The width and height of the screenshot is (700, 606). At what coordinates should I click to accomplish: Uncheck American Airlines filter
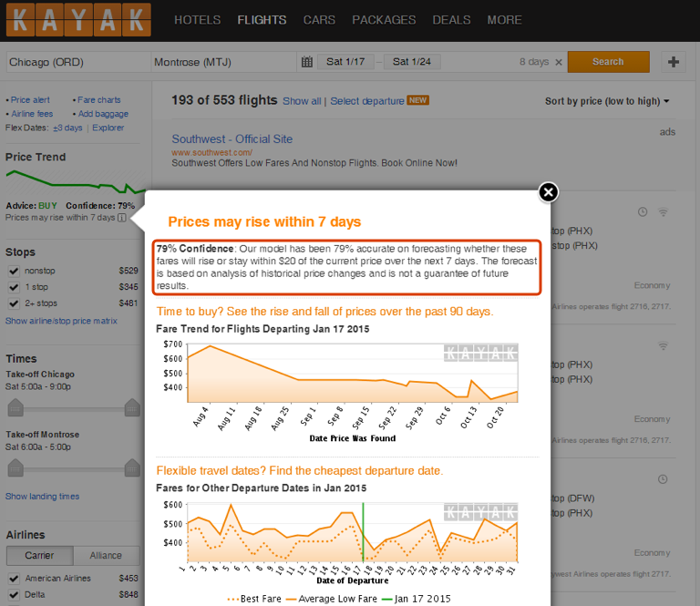tap(14, 579)
